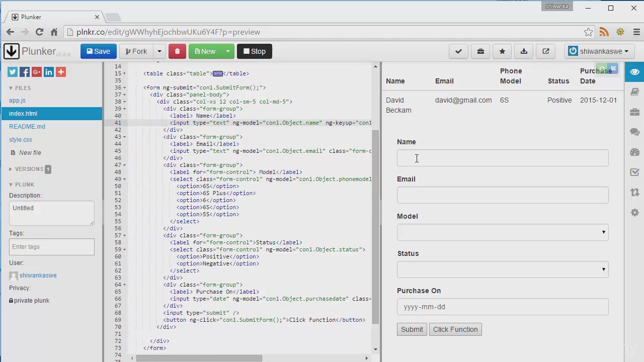
Task: Open Fork dropdown arrow
Action: [x=159, y=51]
